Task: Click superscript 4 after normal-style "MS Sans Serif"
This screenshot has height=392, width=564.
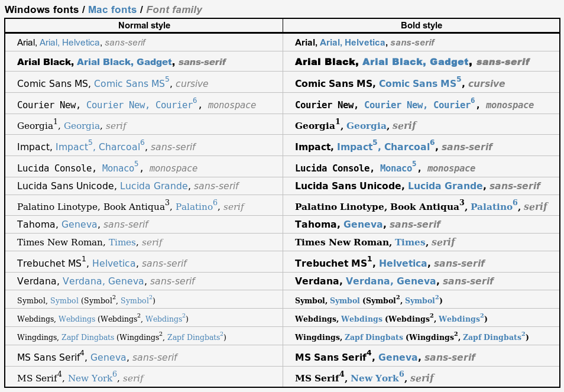Action: 82,354
